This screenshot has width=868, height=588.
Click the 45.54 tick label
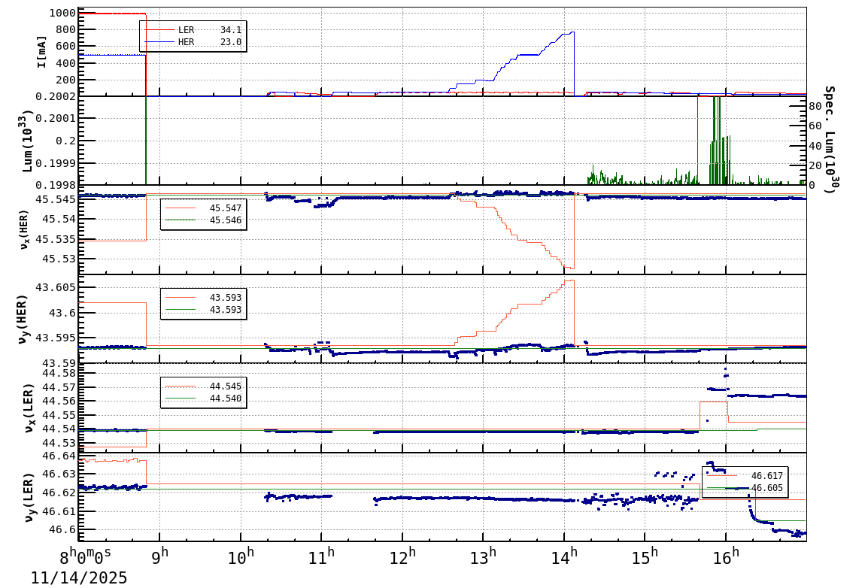click(x=59, y=219)
